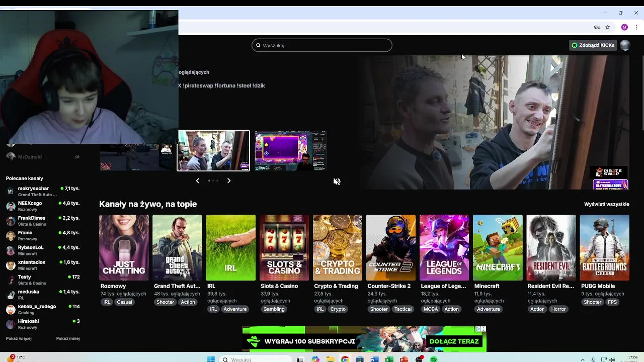
Task: Open the IRL category cover
Action: pyautogui.click(x=230, y=247)
